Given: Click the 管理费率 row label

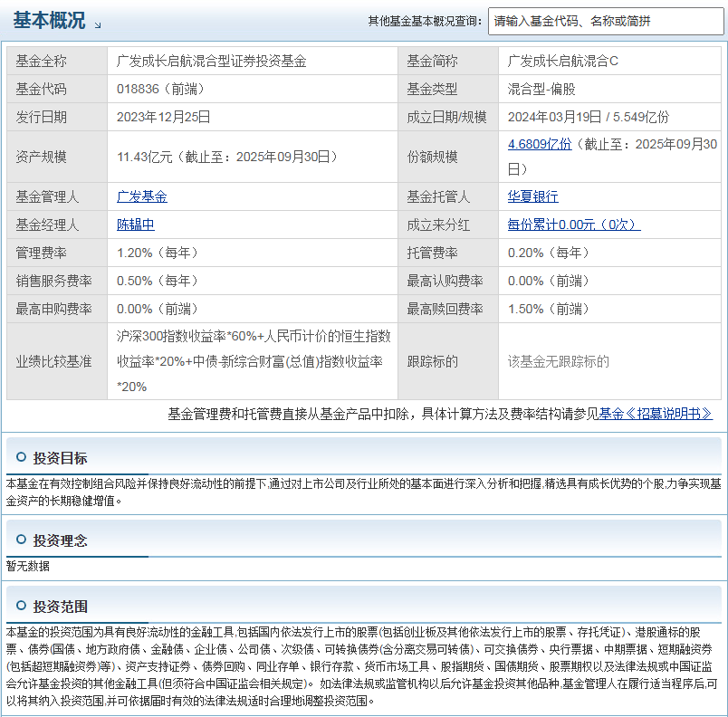Looking at the screenshot, I should click(x=42, y=253).
